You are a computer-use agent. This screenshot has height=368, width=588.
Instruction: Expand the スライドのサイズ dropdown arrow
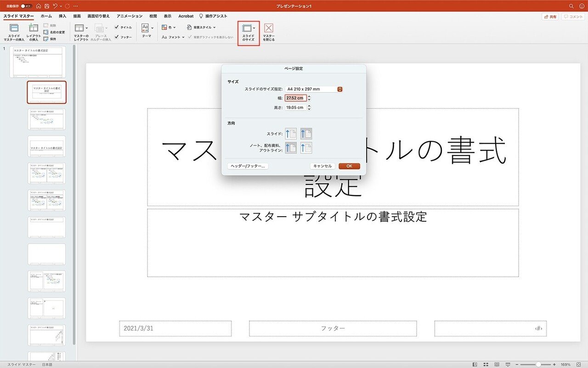click(254, 28)
